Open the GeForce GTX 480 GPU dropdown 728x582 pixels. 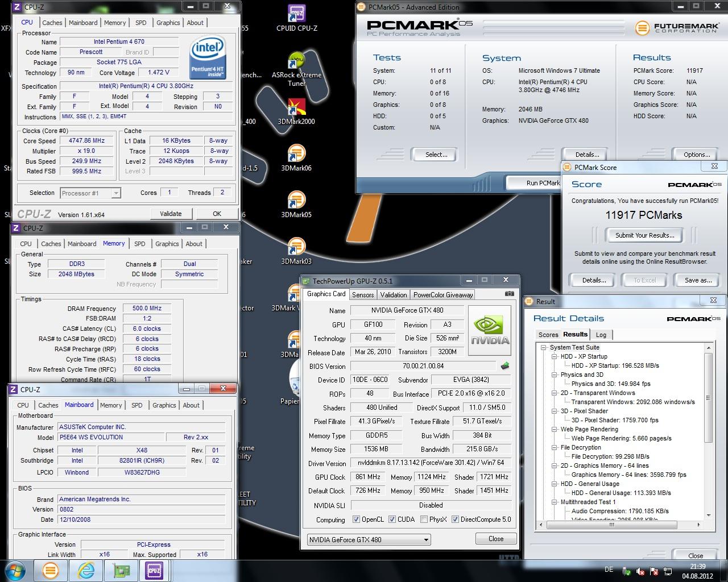click(x=369, y=540)
